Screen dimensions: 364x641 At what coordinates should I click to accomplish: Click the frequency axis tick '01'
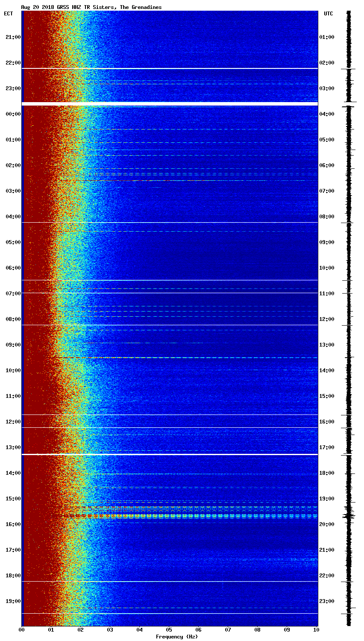[51, 629]
